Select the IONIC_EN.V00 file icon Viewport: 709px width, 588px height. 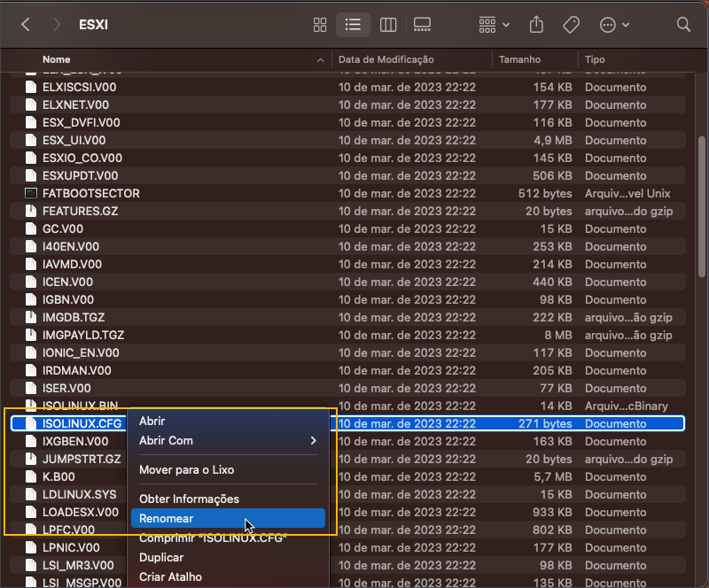pyautogui.click(x=31, y=353)
